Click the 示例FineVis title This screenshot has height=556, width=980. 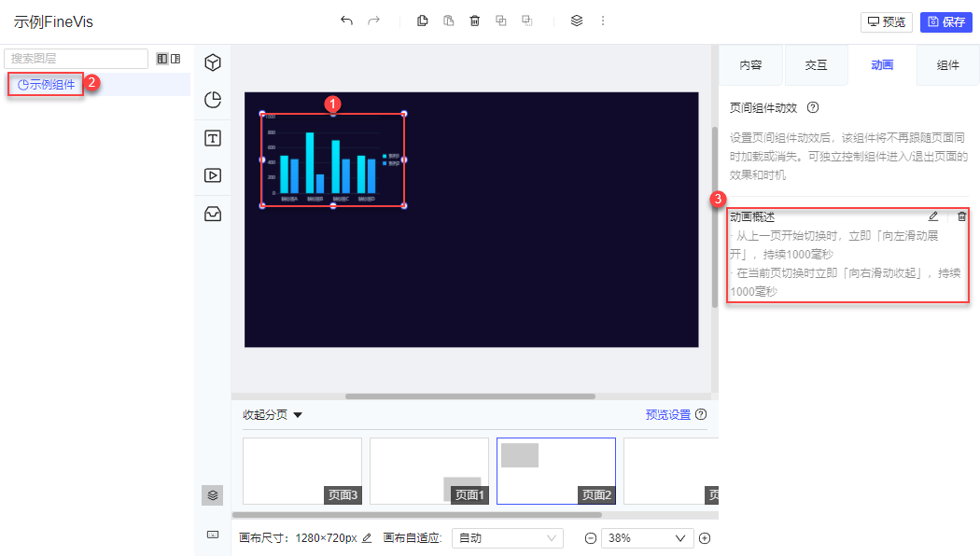click(53, 21)
